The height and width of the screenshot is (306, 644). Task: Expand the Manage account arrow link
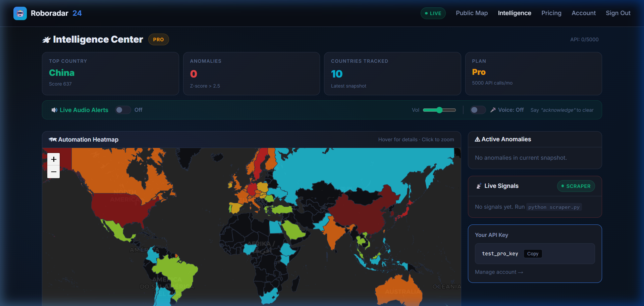click(x=499, y=272)
